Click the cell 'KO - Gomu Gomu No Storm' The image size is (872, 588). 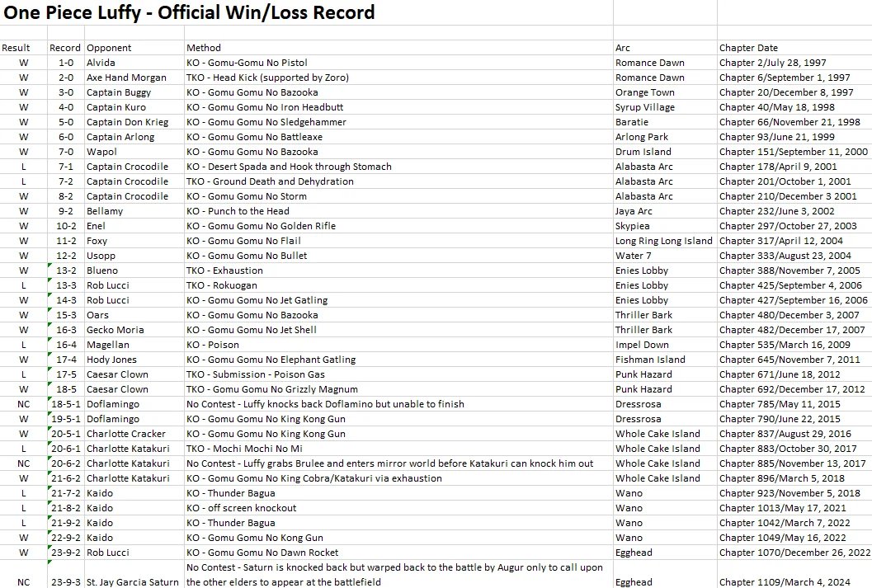(x=398, y=196)
